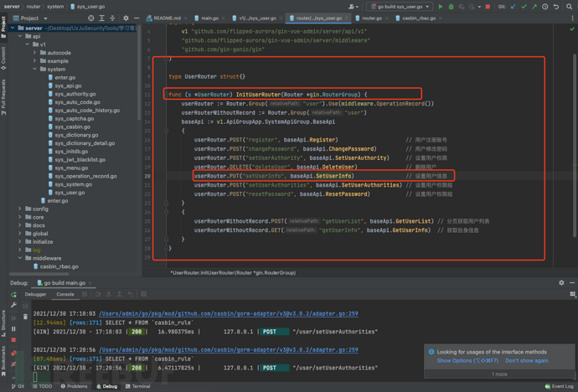Open Git history clock icon

coord(544,7)
